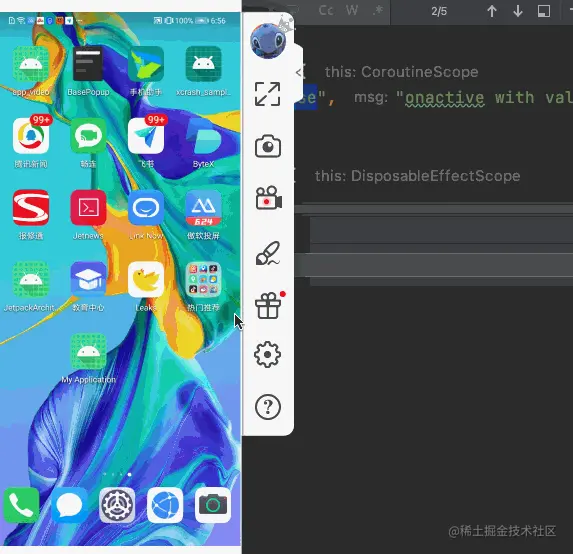Toggle match case Cc option
This screenshot has width=573, height=554.
[326, 11]
